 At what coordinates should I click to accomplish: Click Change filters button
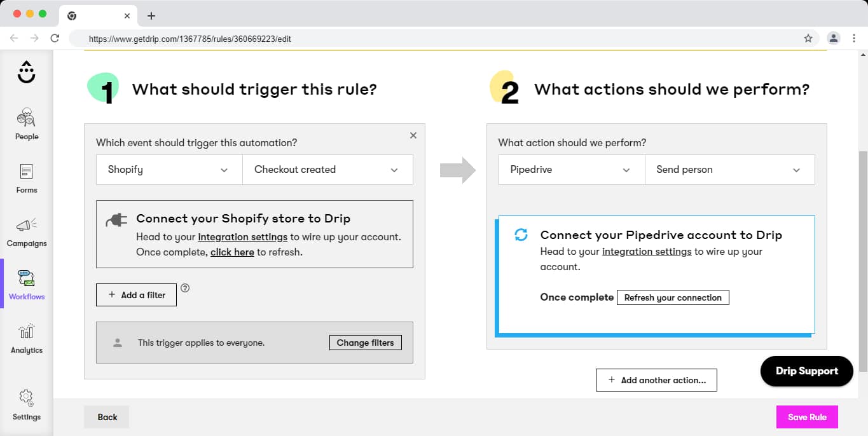[x=365, y=343]
